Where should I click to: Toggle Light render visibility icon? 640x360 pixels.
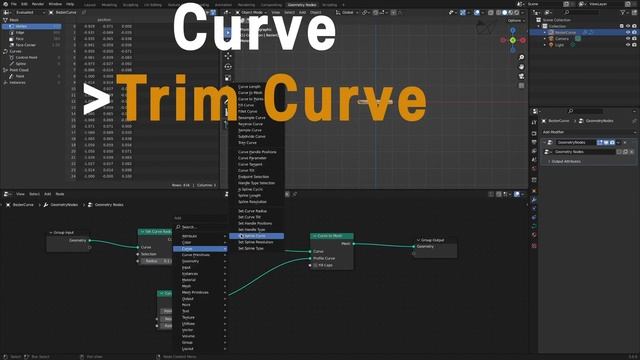[x=634, y=45]
